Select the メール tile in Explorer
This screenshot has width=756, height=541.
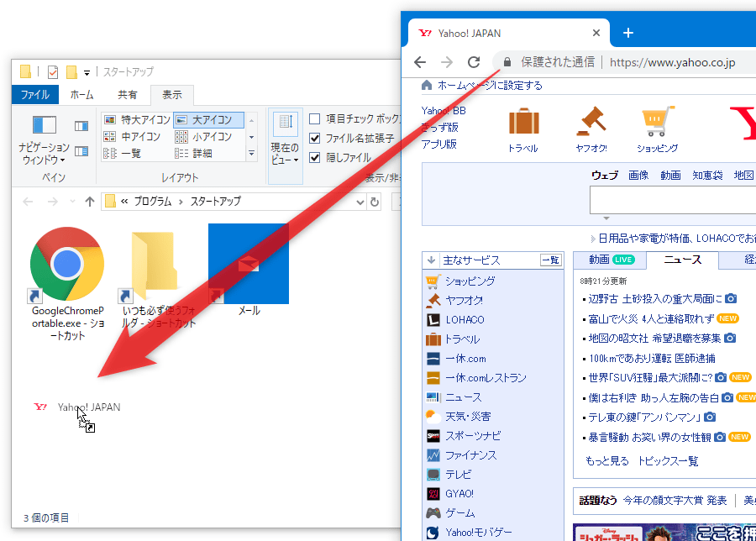[249, 264]
